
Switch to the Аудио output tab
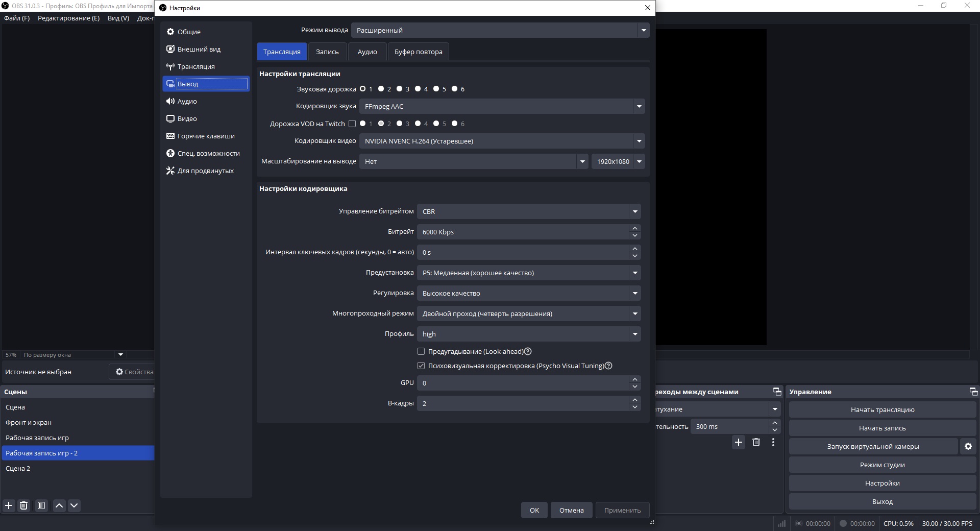(x=367, y=52)
